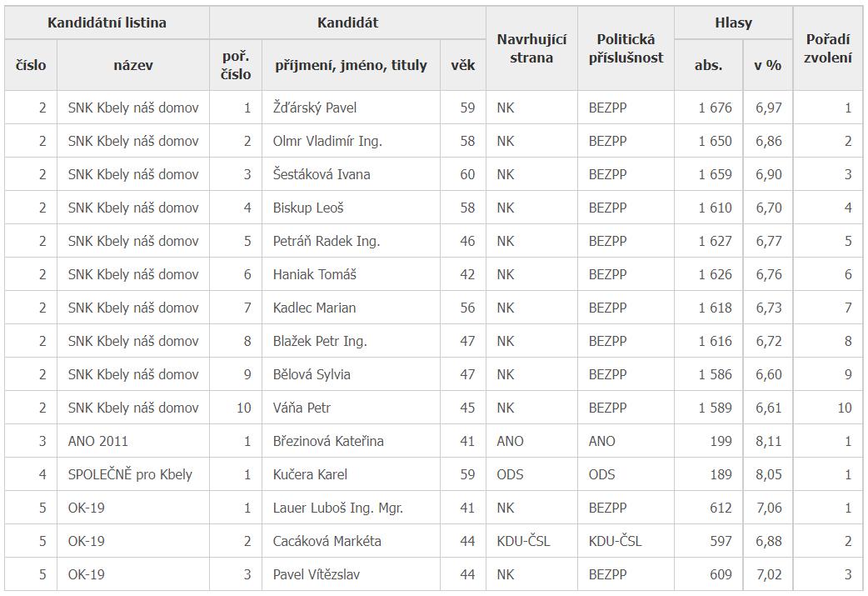This screenshot has height=596, width=868.
Task: Select candidate Cacáková Markéta's name cell
Action: click(327, 541)
